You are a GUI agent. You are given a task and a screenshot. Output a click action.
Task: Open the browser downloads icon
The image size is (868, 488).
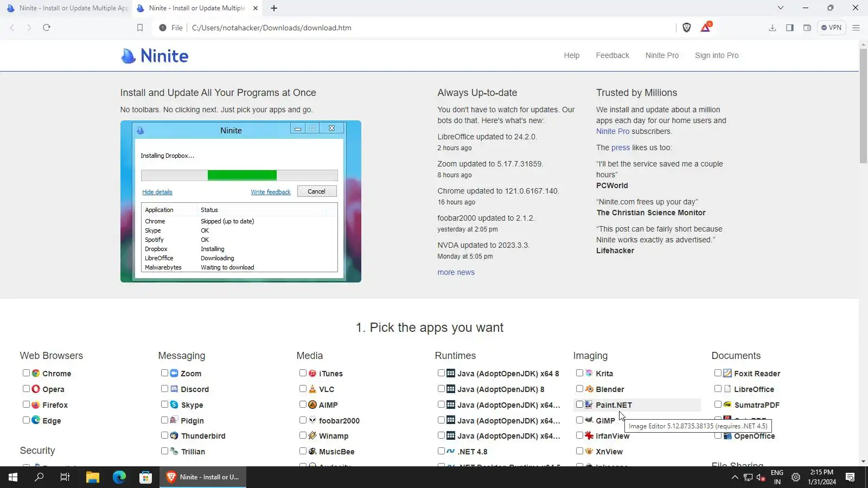click(x=773, y=28)
